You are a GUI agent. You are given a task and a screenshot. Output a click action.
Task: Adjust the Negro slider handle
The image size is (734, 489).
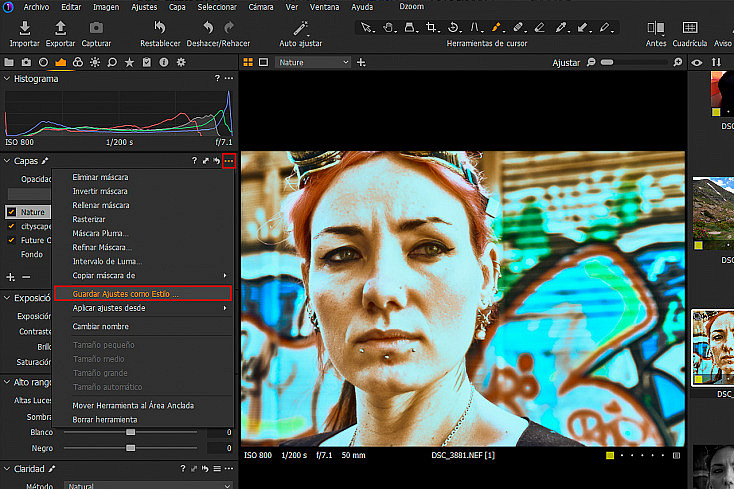coord(131,448)
